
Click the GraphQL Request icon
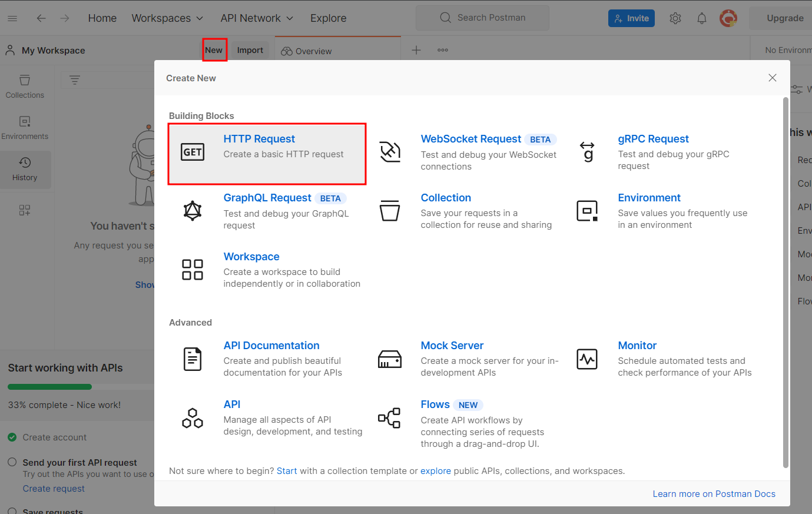tap(193, 211)
